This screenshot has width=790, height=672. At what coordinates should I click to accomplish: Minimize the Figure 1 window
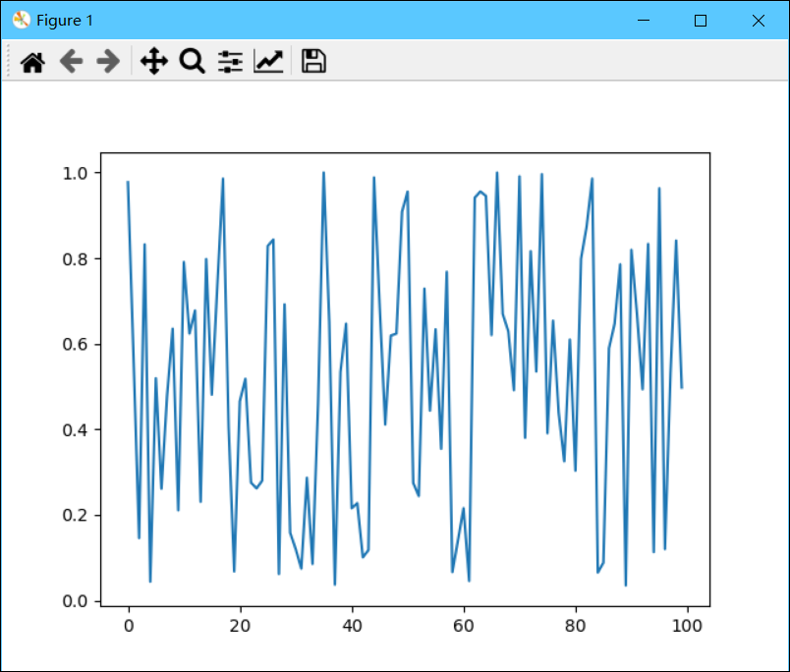click(x=644, y=21)
